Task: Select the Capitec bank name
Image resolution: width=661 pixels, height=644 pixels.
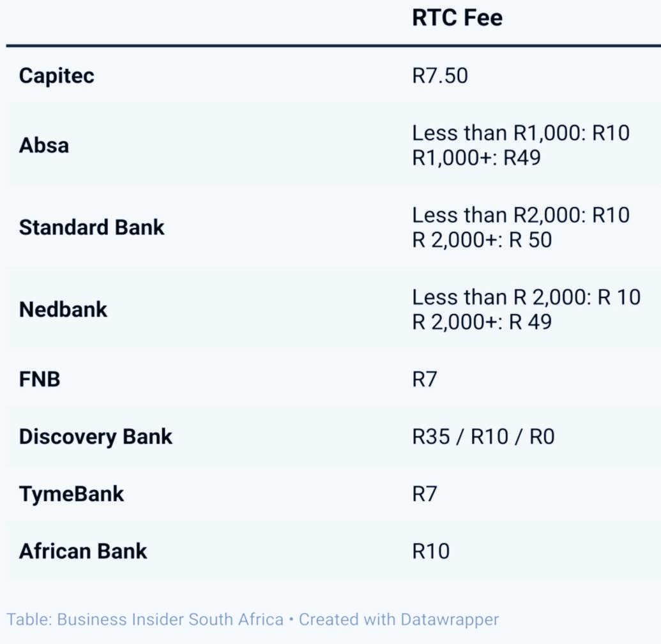Action: point(56,76)
